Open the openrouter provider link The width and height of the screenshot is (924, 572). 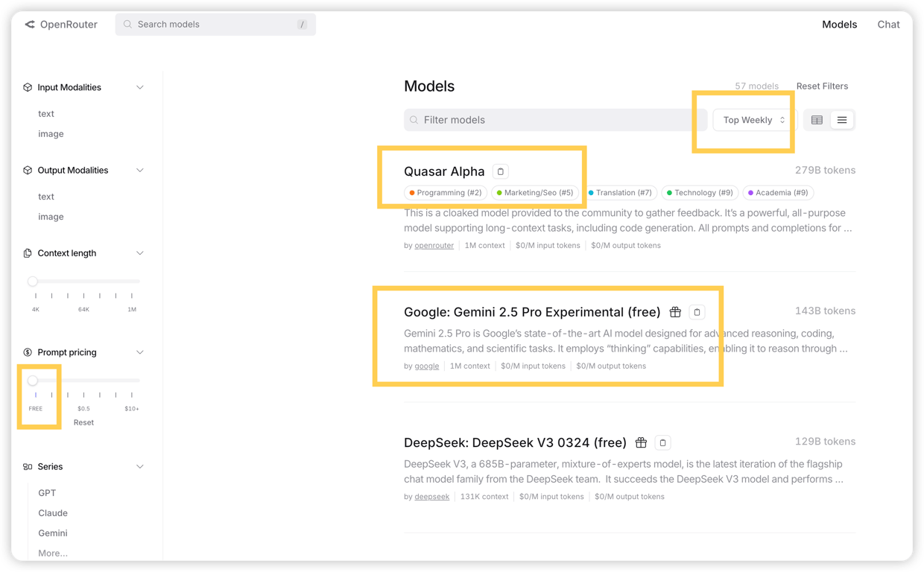[434, 246]
